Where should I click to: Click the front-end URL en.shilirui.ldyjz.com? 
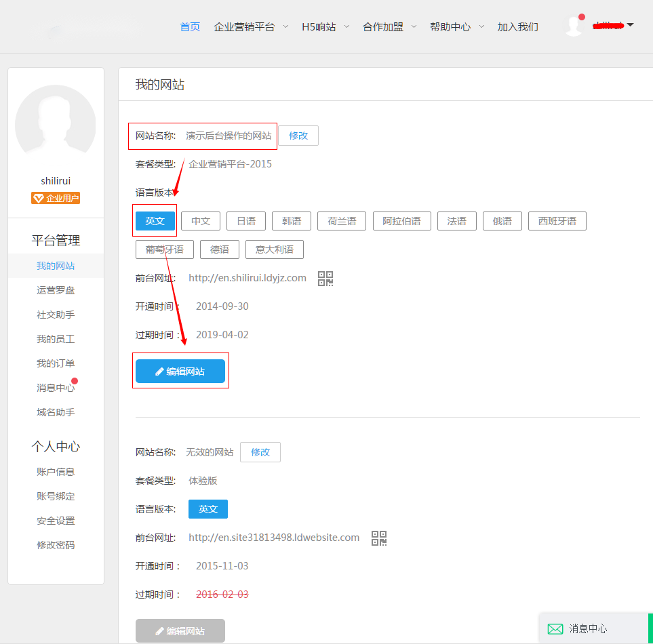point(248,278)
